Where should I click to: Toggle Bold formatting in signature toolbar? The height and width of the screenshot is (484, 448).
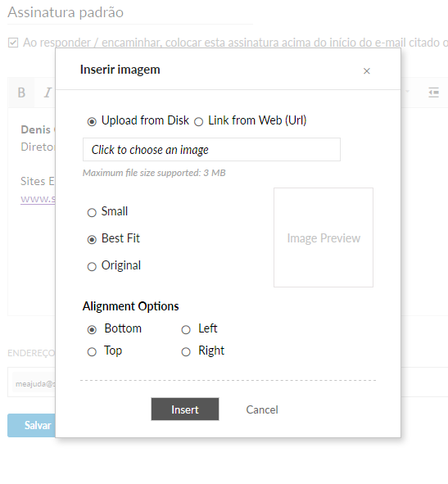[x=21, y=93]
